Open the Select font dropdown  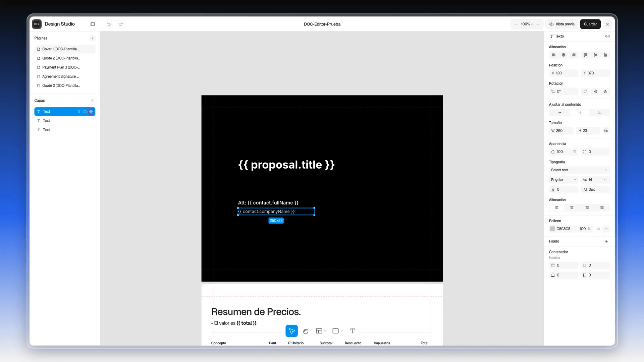579,170
